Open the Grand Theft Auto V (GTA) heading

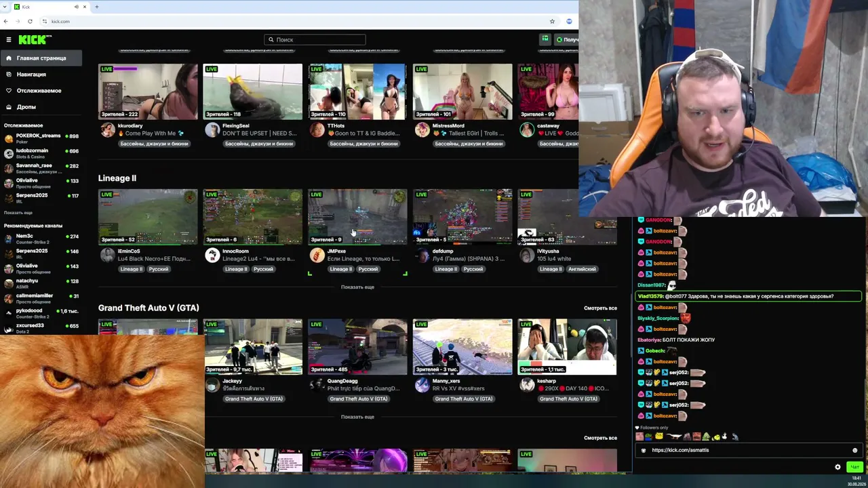[x=149, y=308]
